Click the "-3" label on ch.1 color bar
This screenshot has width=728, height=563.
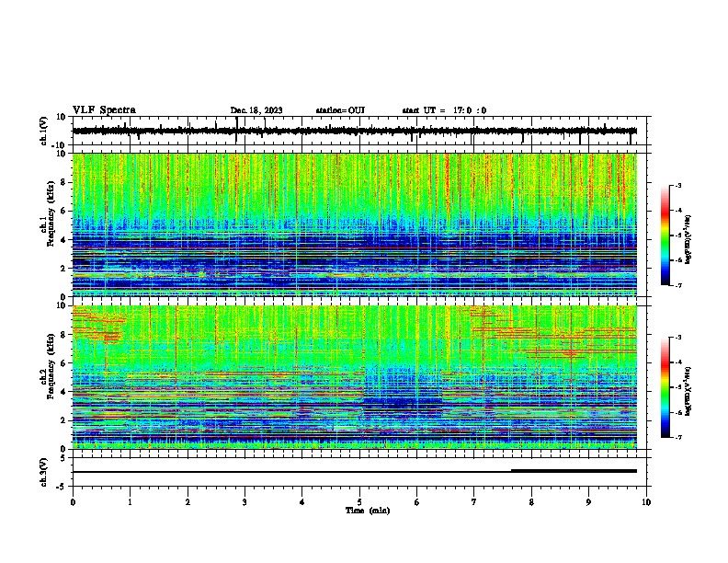point(677,186)
